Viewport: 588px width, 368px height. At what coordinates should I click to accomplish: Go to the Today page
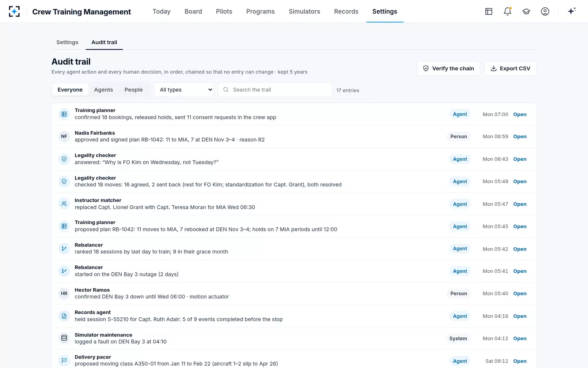click(x=162, y=11)
